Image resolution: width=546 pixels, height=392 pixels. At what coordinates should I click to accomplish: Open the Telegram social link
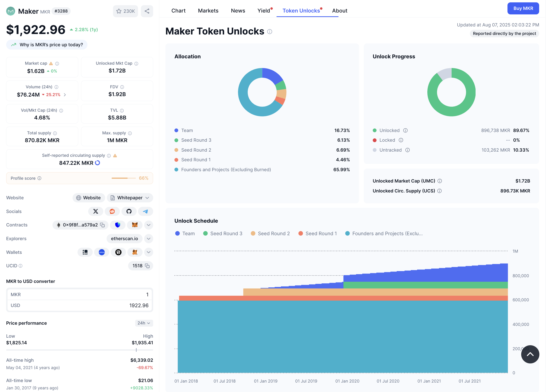tap(145, 211)
